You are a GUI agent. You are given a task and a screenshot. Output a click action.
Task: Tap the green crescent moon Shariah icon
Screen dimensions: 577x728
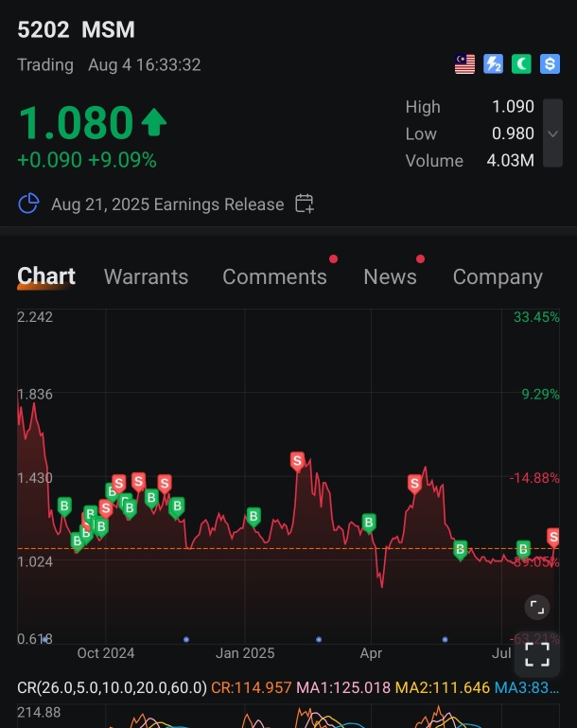click(521, 64)
